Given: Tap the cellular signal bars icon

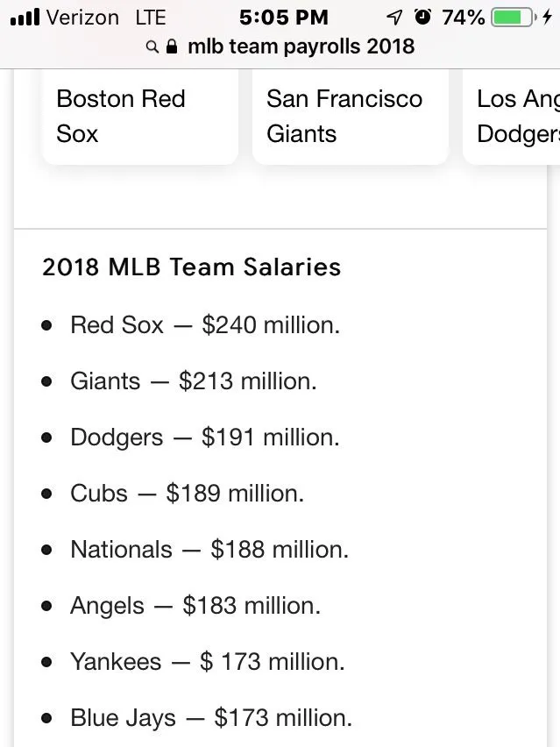Looking at the screenshot, I should click(x=25, y=17).
